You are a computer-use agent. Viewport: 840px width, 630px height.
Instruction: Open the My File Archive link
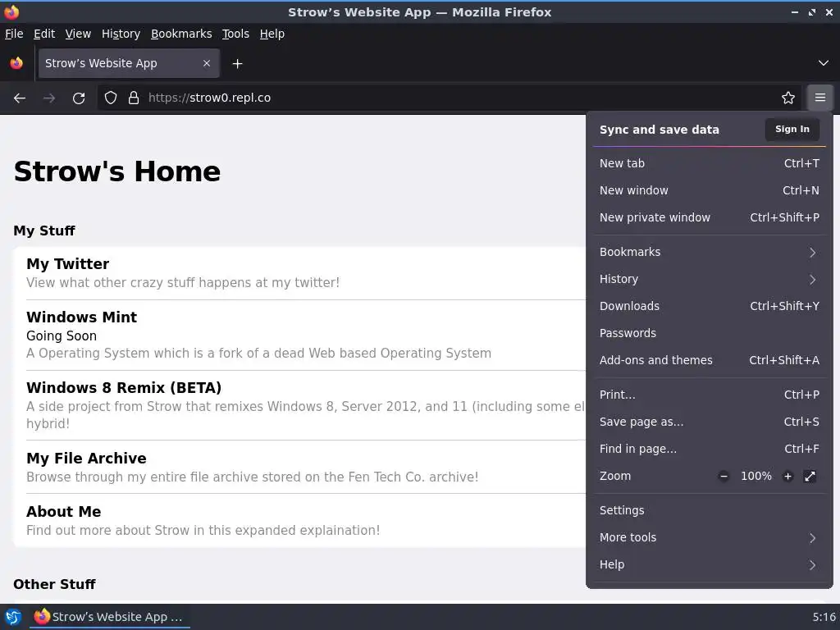(86, 459)
